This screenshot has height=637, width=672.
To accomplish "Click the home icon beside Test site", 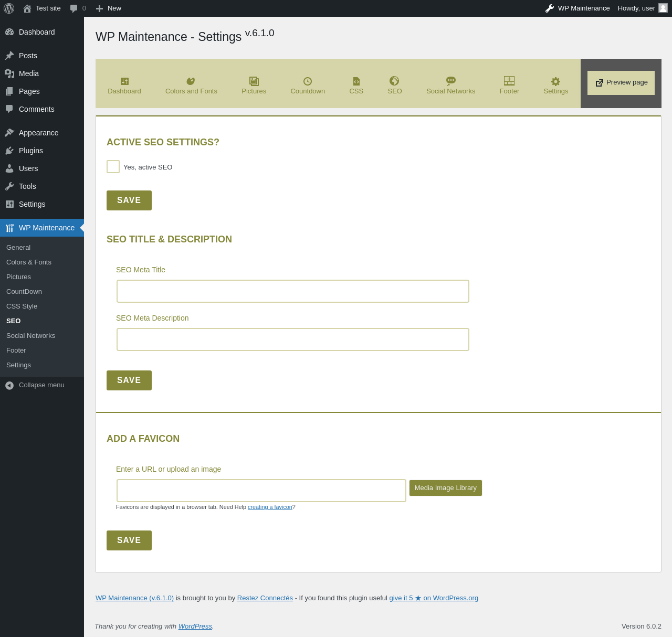I will coord(27,8).
